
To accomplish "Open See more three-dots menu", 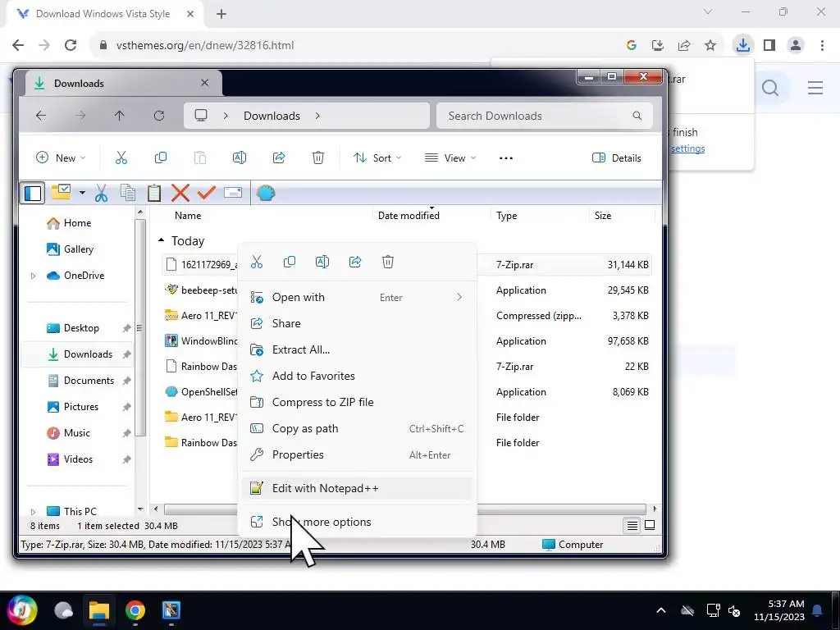I will 506,158.
